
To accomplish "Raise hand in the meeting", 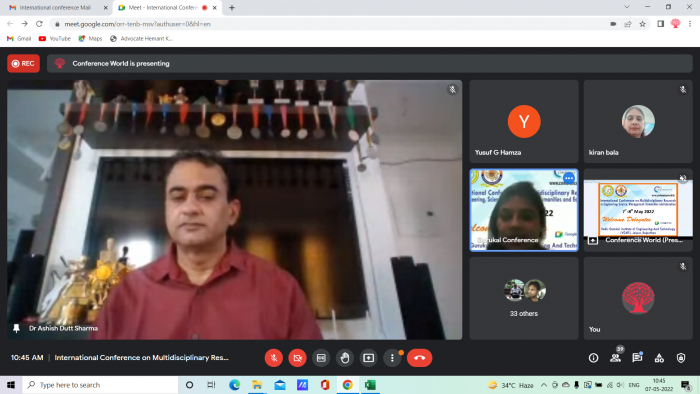I will [x=345, y=358].
